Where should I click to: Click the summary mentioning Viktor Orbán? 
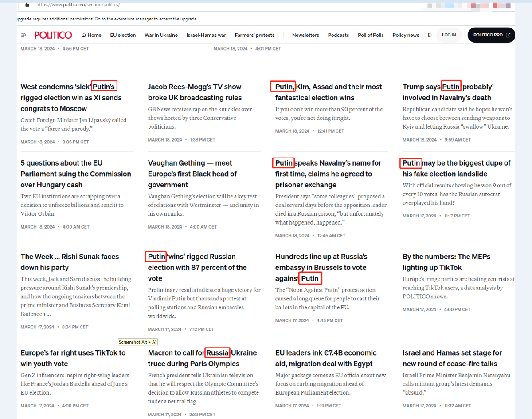tap(72, 205)
